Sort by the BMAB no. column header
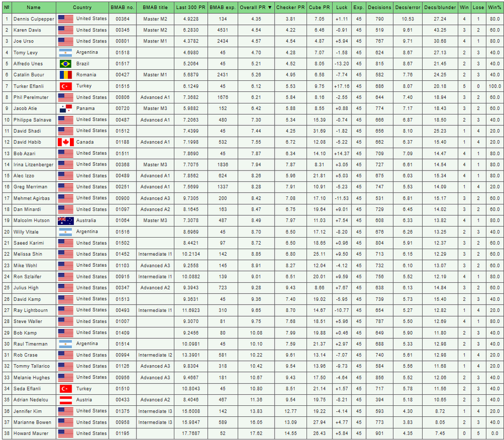 pos(122,7)
